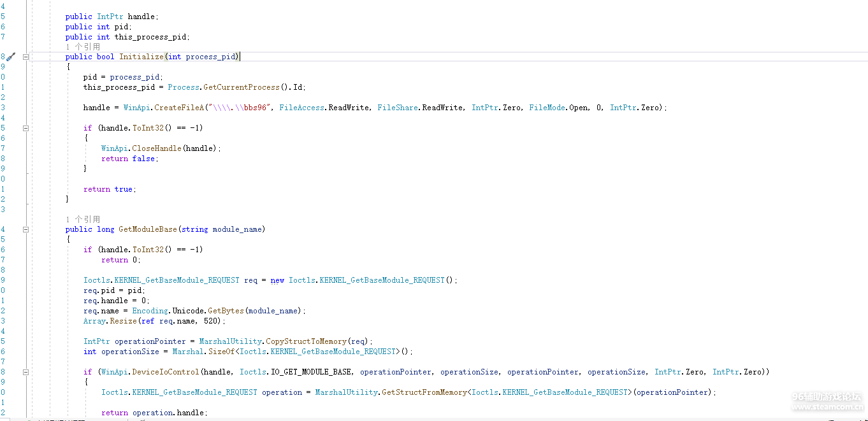Open references link above GetModuleBase method
Image resolution: width=868 pixels, height=421 pixels.
pyautogui.click(x=82, y=219)
